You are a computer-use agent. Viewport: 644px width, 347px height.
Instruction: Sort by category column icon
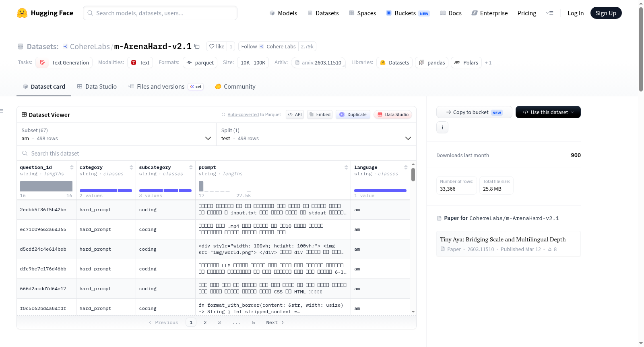coord(131,167)
